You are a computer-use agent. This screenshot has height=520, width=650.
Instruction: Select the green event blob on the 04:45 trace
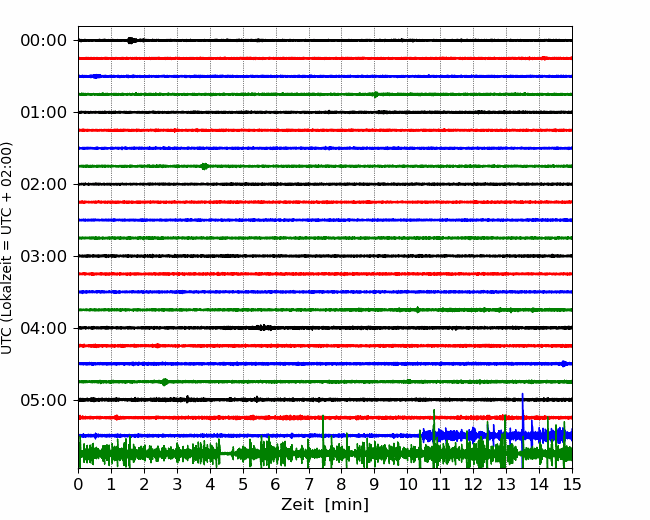pos(165,382)
